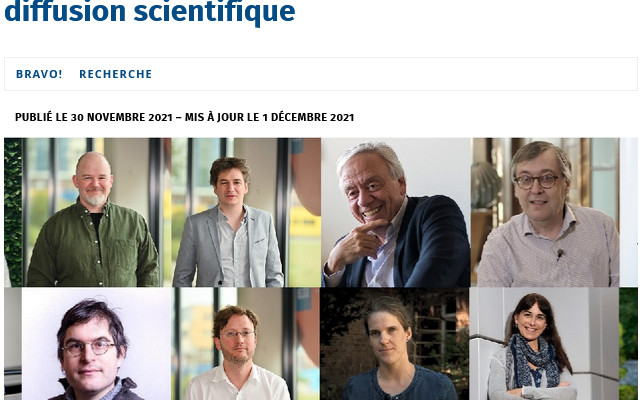Image resolution: width=643 pixels, height=400 pixels.
Task: Click empty space in the BRAVO!/RECHERCHE tag bar
Action: point(400,74)
